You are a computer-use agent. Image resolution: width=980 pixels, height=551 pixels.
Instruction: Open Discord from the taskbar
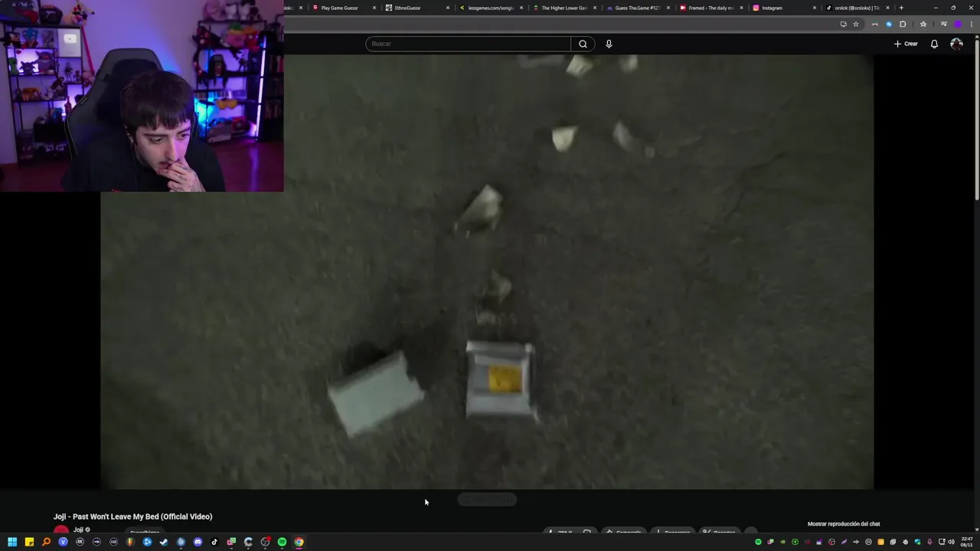pyautogui.click(x=198, y=542)
